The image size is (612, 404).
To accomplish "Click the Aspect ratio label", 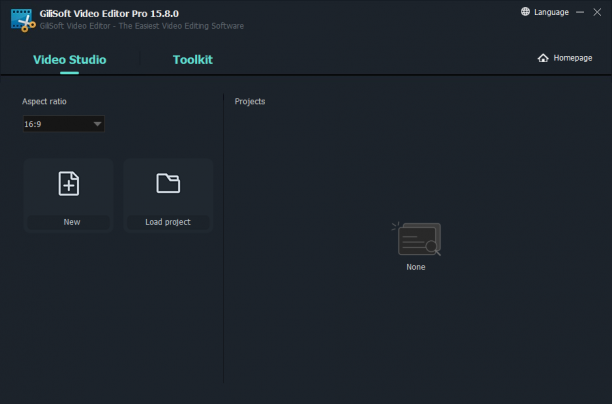I will [x=44, y=101].
